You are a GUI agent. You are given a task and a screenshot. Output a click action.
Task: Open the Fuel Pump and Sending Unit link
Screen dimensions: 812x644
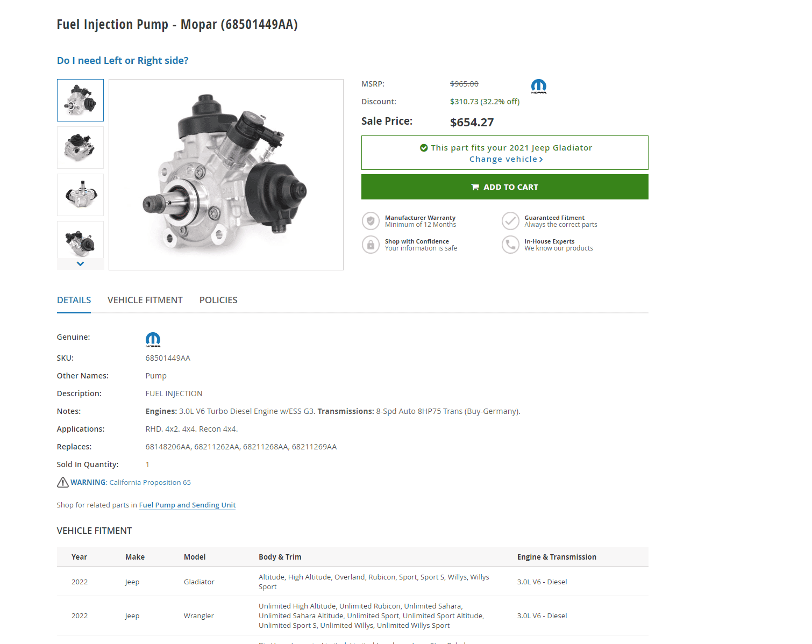pyautogui.click(x=187, y=505)
